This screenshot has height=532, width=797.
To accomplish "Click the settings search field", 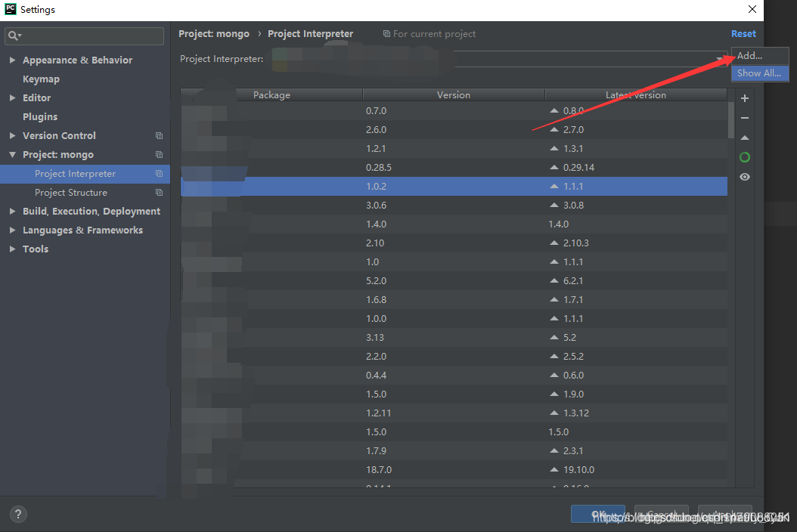I will coord(85,36).
